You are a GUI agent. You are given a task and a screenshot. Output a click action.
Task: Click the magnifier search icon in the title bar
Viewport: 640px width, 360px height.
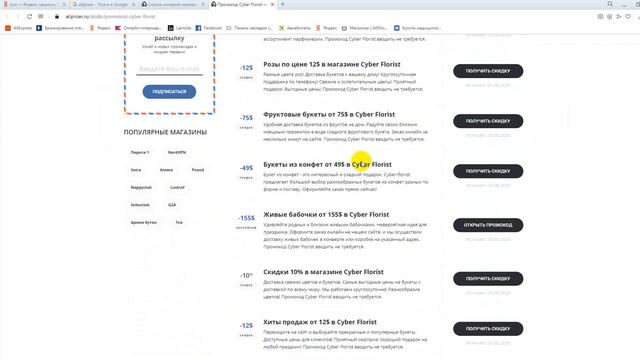tap(610, 4)
